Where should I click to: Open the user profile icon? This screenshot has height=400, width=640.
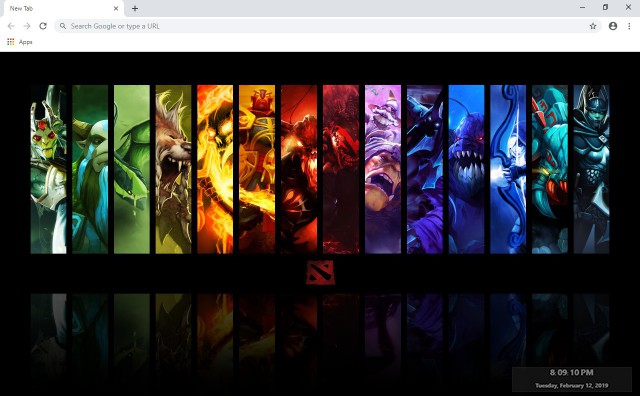pyautogui.click(x=613, y=26)
